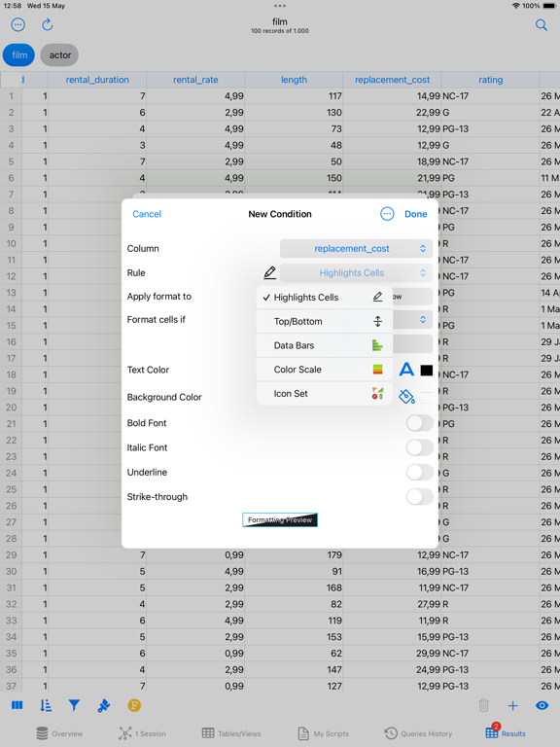Screen dimensions: 560x747
Task: Click the ellipsis icon next to Done
Action: coord(387,214)
